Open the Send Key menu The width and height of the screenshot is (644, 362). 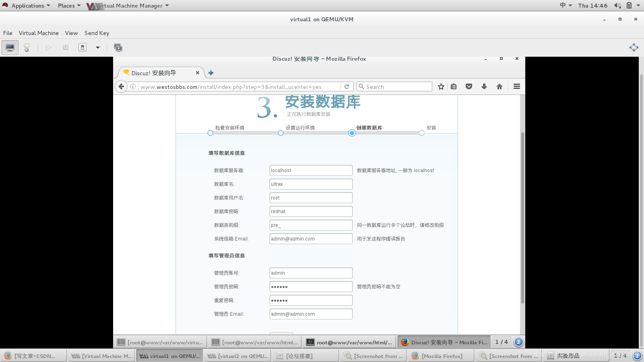(97, 33)
